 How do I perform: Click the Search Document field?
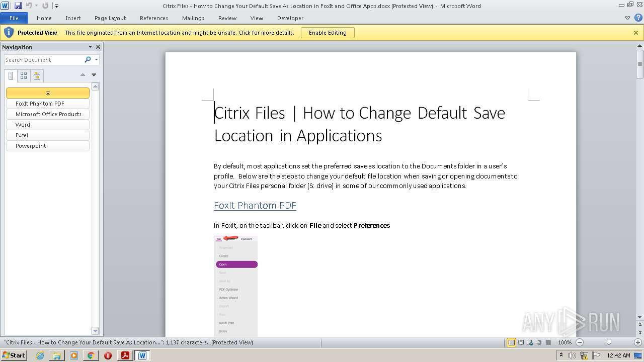[x=44, y=60]
